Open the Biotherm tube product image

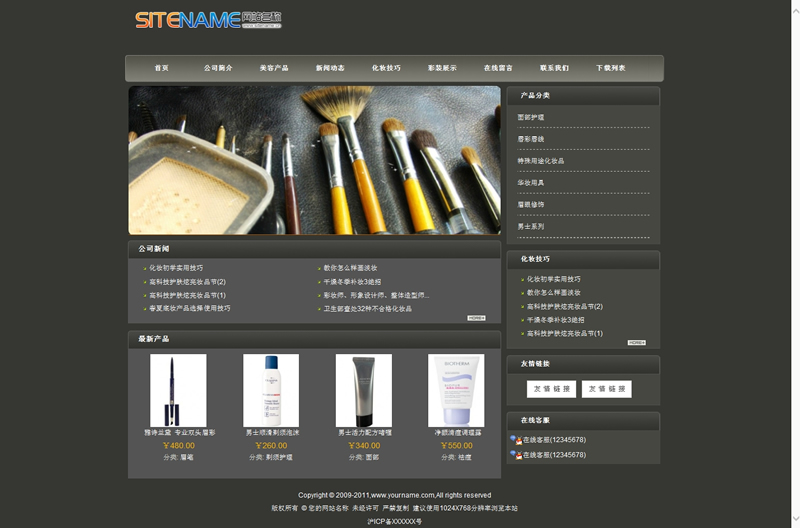tap(456, 390)
